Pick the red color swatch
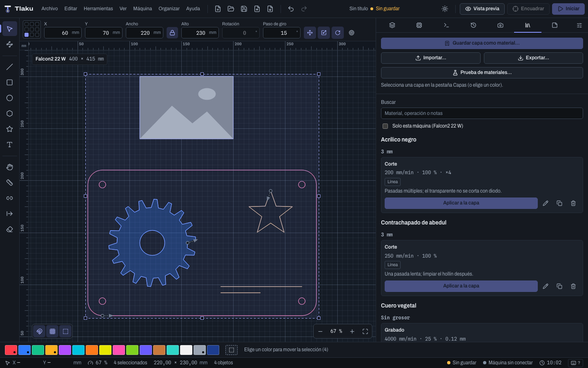Image resolution: width=588 pixels, height=368 pixels. click(11, 350)
